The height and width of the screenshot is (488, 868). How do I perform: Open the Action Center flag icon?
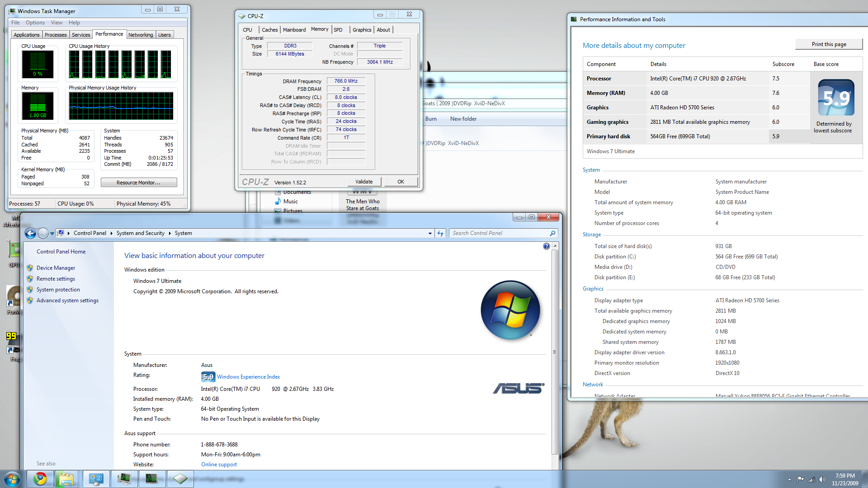(x=800, y=479)
